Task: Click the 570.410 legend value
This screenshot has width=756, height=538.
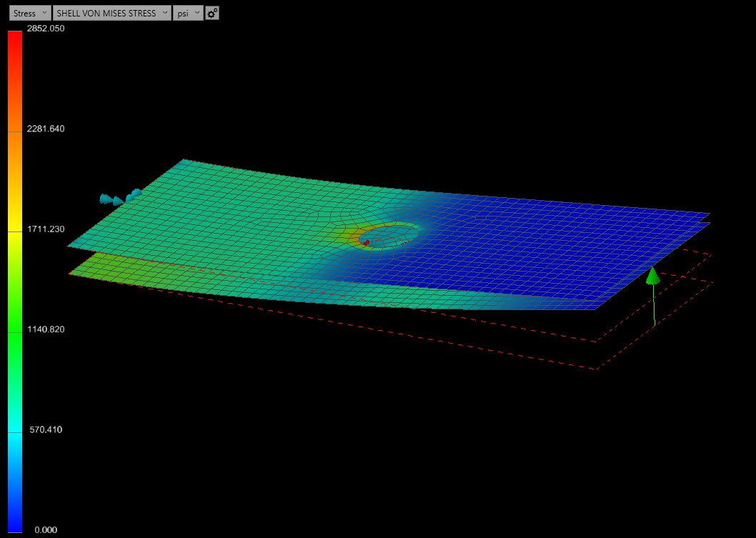Action: click(46, 429)
